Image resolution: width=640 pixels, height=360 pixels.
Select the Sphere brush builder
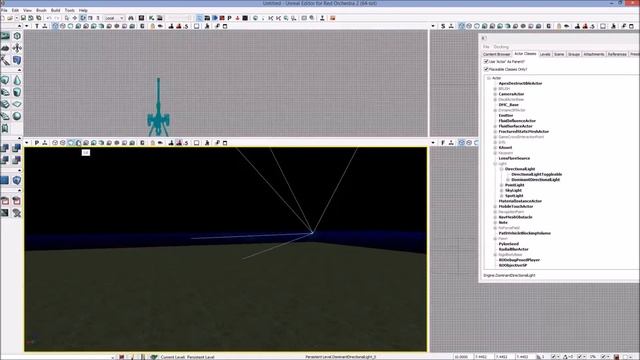17,116
